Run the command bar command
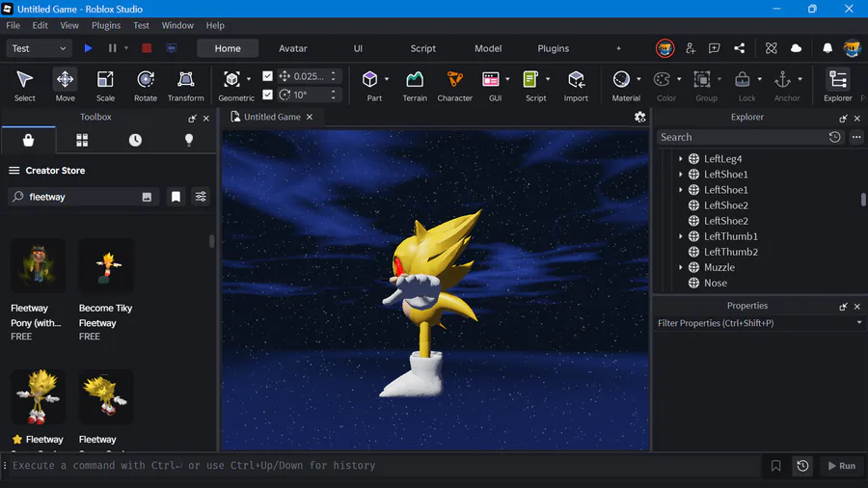The image size is (868, 488). [x=841, y=466]
